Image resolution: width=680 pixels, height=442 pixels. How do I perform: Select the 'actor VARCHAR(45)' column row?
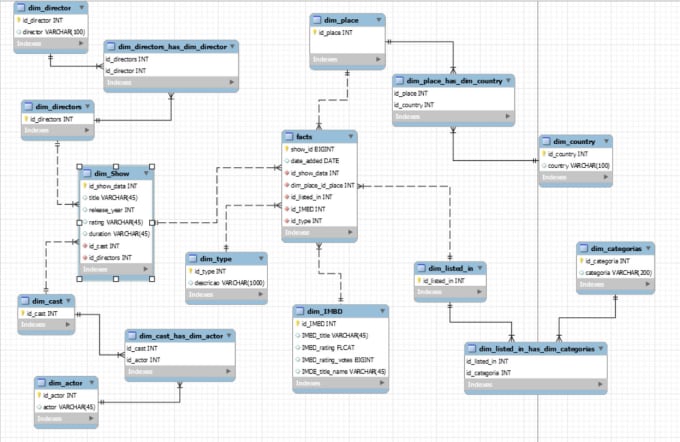[x=66, y=407]
